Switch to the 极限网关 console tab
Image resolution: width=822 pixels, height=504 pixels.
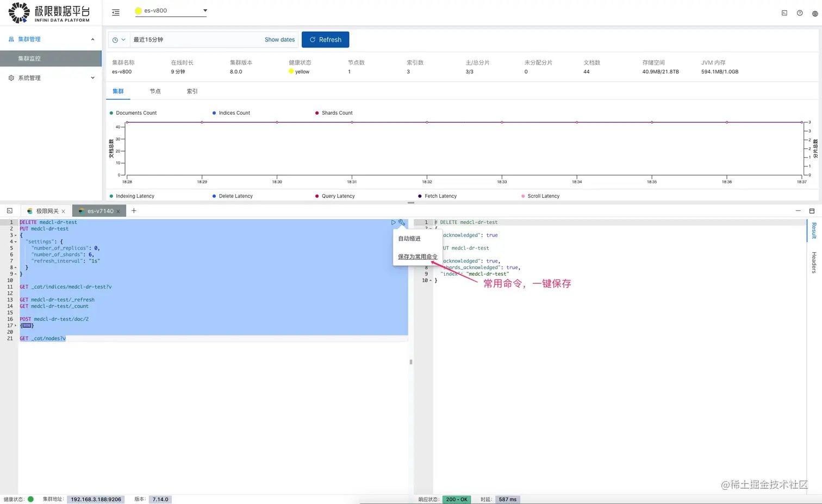[x=47, y=211]
